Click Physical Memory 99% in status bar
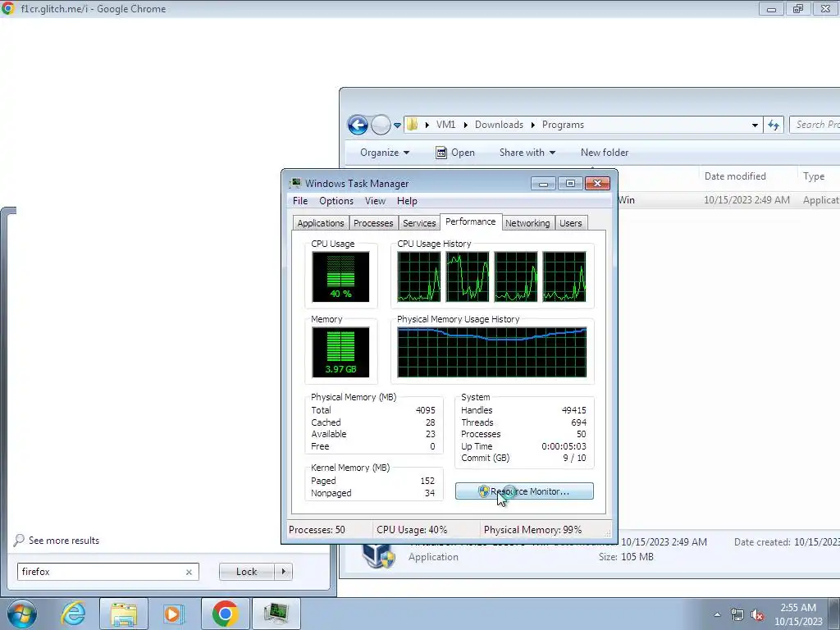Viewport: 840px width, 630px height. point(532,530)
